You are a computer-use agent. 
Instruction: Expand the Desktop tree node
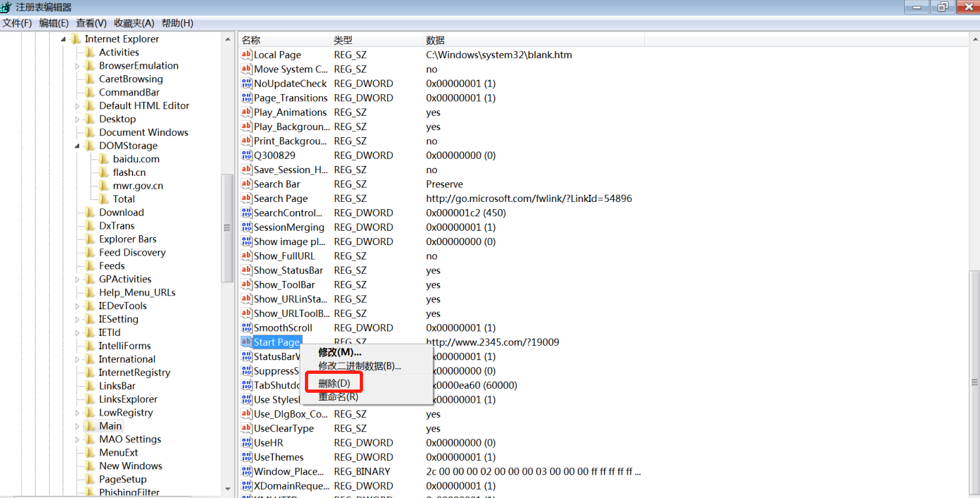tap(78, 119)
